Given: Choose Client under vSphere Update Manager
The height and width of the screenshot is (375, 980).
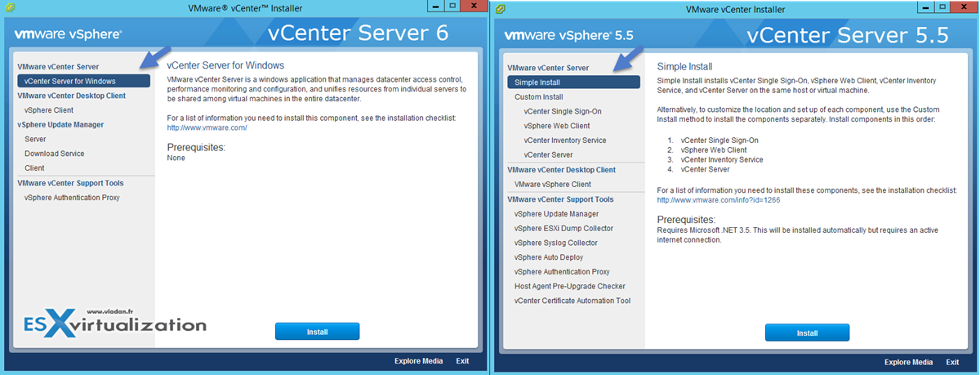Looking at the screenshot, I should (34, 168).
